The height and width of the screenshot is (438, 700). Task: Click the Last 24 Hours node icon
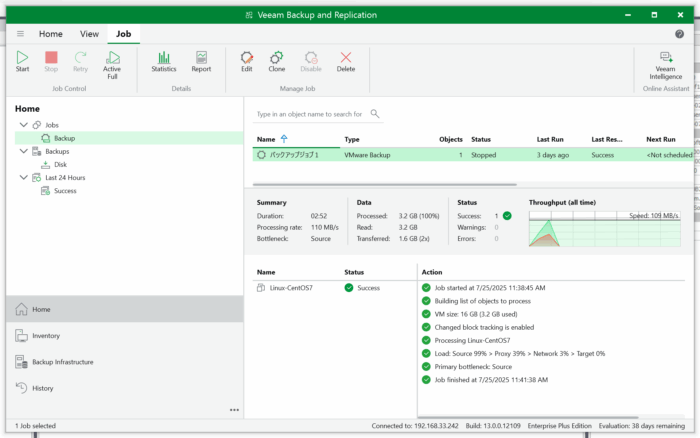pos(37,178)
